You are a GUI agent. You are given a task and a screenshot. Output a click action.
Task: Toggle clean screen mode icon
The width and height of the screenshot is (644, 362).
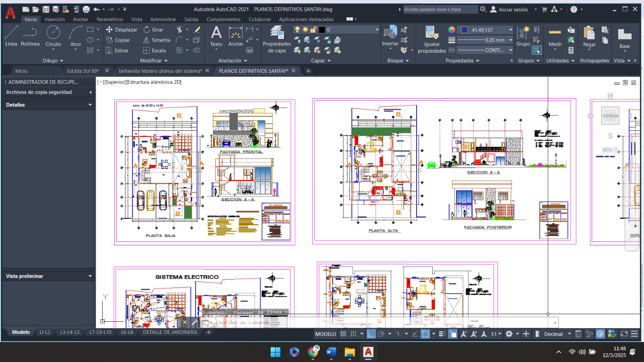[624, 334]
